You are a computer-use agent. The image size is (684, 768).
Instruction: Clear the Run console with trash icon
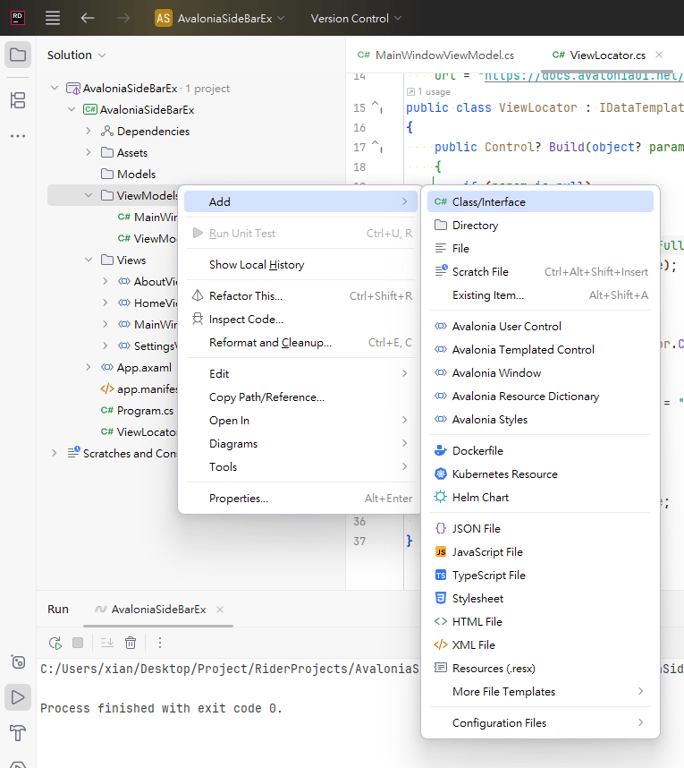tap(130, 643)
